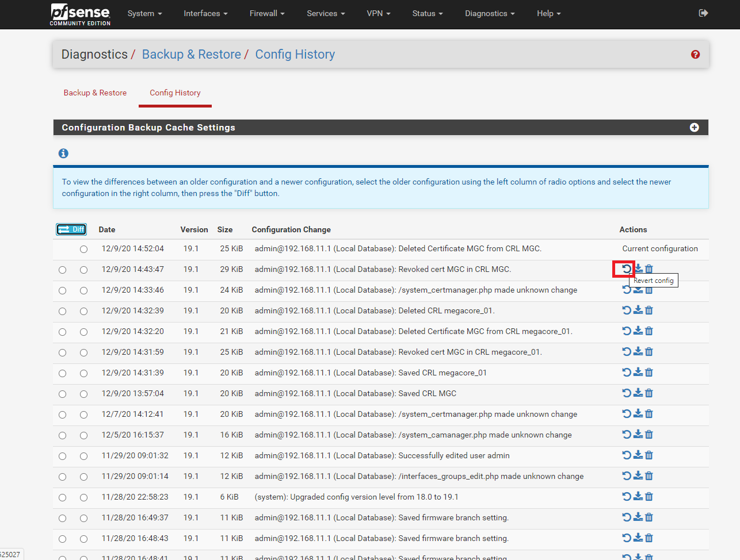Revert config from 12/9/20 14:43:47
The width and height of the screenshot is (740, 560).
click(627, 269)
